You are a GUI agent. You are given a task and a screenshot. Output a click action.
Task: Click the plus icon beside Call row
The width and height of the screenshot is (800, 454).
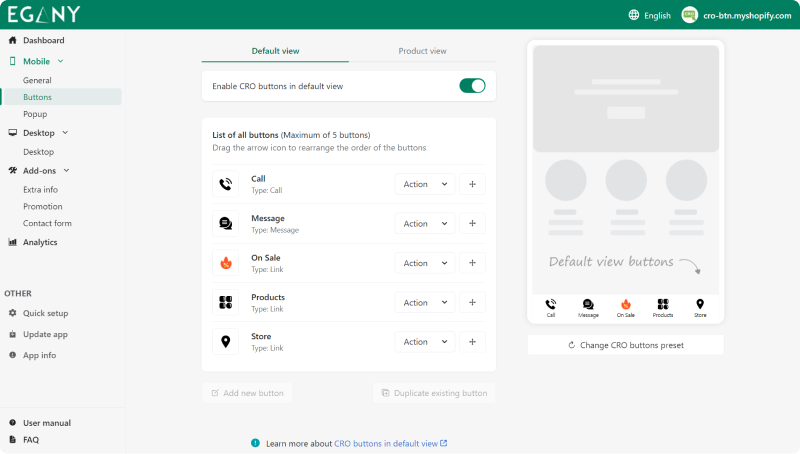(x=472, y=184)
